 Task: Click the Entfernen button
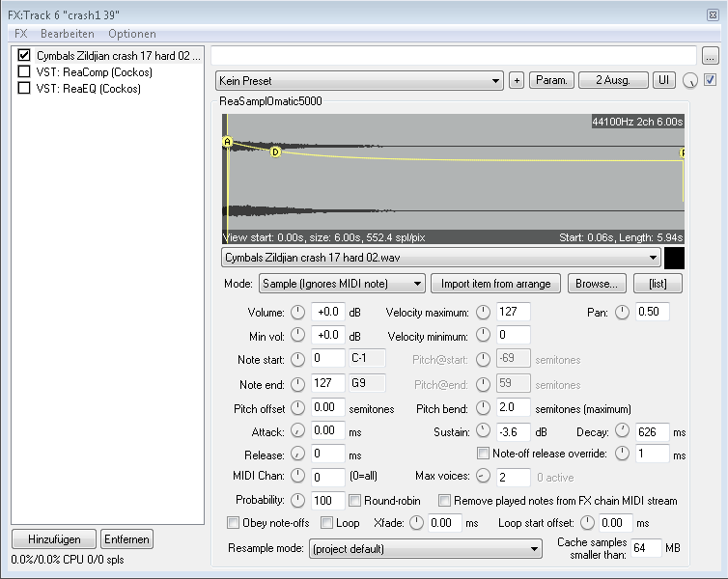(126, 539)
